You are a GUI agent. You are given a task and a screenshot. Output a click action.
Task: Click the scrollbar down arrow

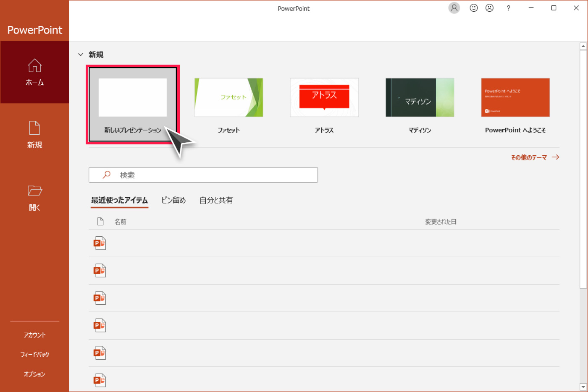coord(583,387)
